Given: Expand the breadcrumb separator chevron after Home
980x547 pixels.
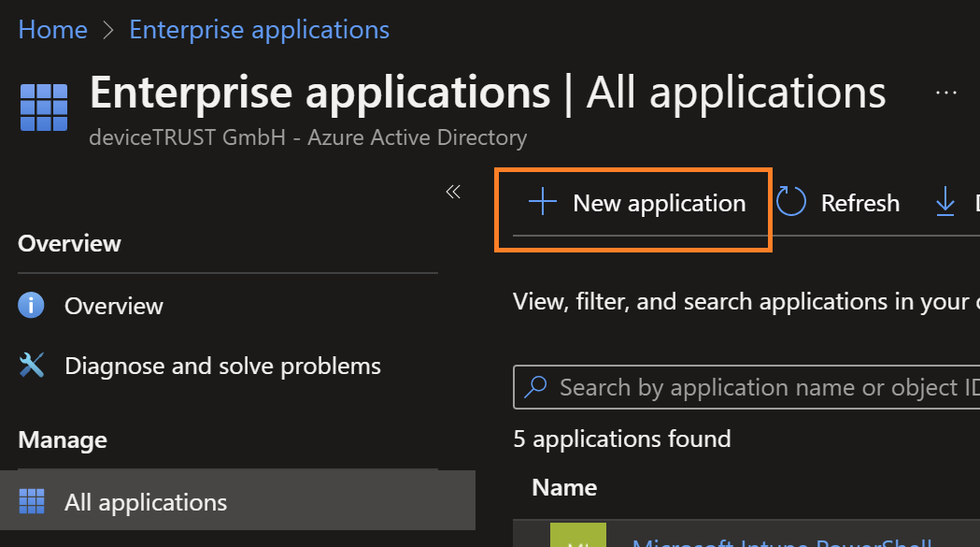Looking at the screenshot, I should [105, 29].
